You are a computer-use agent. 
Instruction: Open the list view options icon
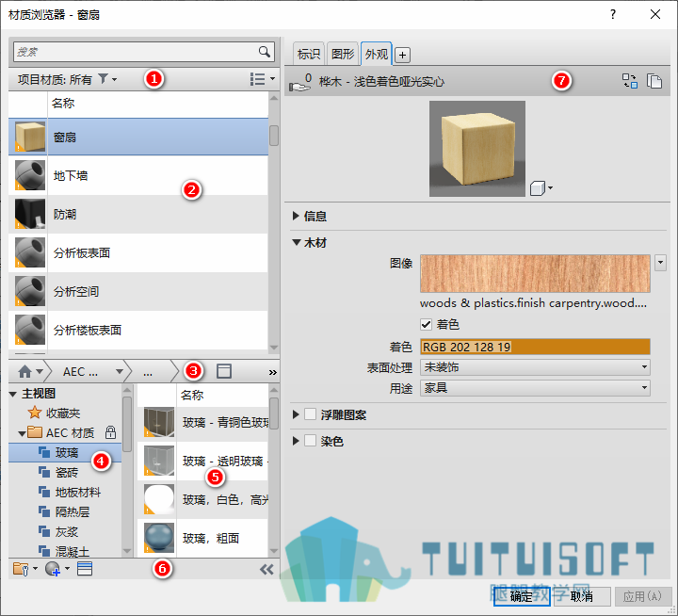(x=262, y=79)
